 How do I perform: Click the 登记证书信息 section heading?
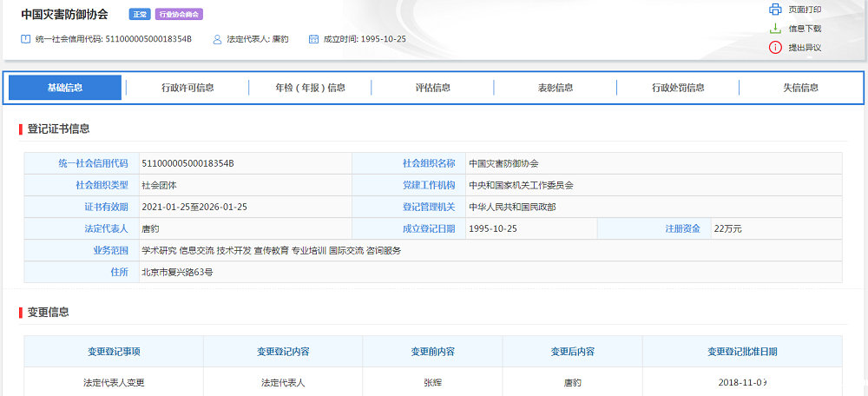pos(59,129)
